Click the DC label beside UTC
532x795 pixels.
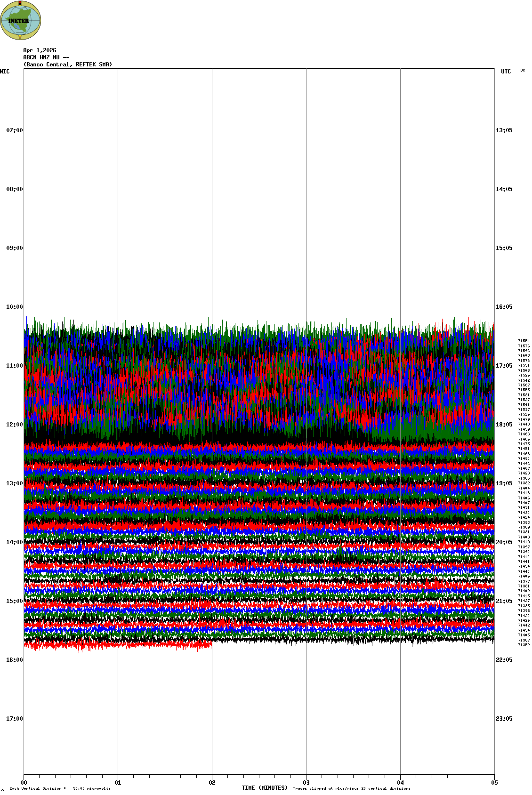tap(523, 71)
